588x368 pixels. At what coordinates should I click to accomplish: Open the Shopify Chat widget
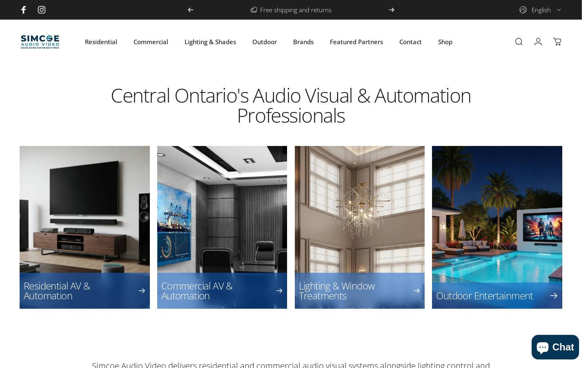coord(555,347)
